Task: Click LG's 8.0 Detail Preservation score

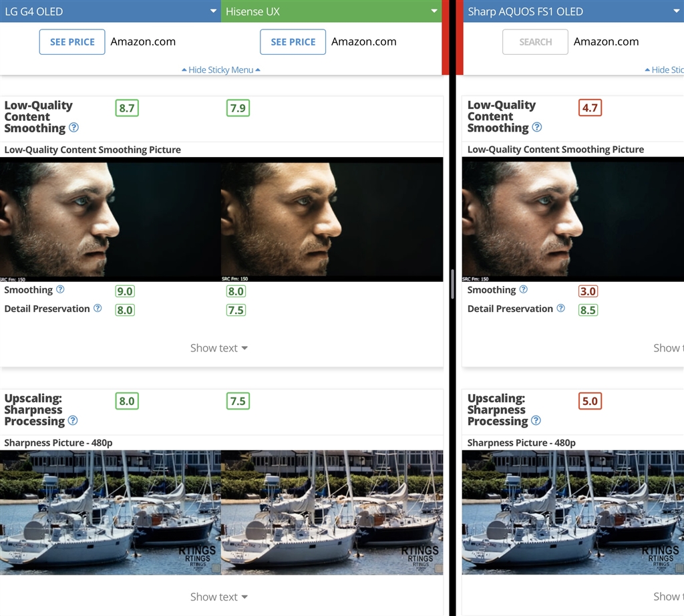Action: [x=125, y=310]
